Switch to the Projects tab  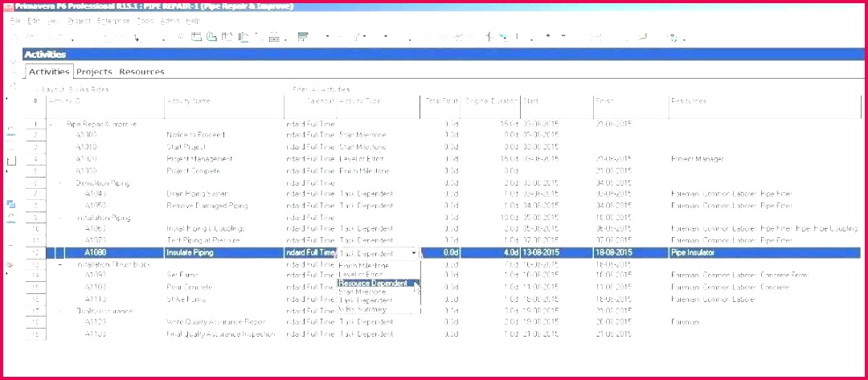(94, 72)
